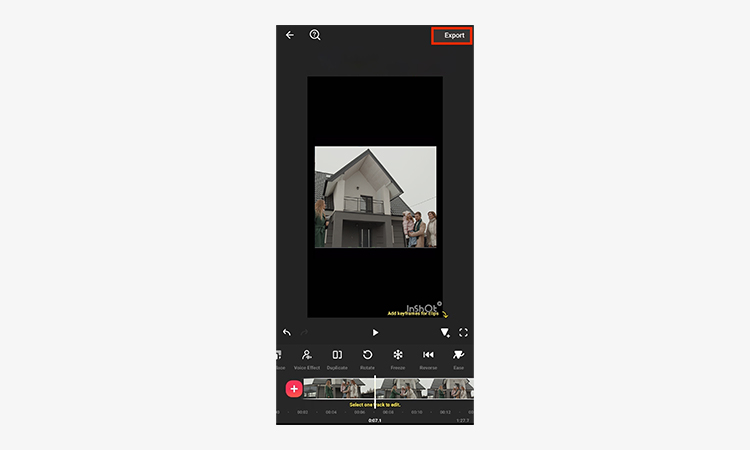750x450 pixels.
Task: Click the 00:10 mark on time ruler
Action: [x=417, y=412]
